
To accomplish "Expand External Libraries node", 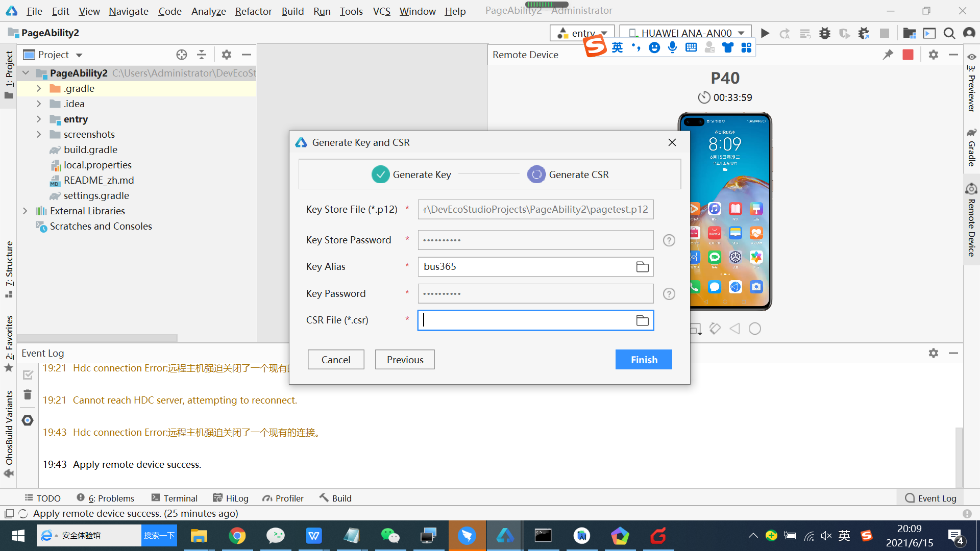I will [x=25, y=211].
